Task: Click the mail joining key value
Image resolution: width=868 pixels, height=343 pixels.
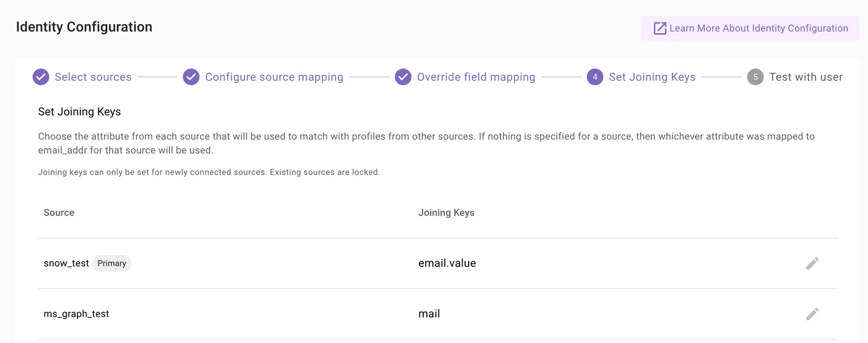Action: click(x=429, y=314)
